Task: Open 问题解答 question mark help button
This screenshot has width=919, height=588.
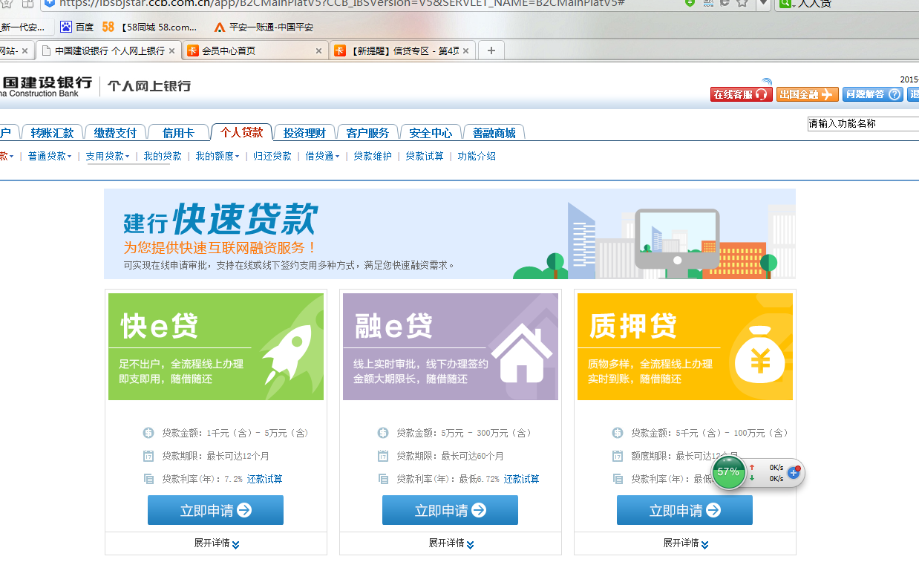Action: [x=873, y=94]
